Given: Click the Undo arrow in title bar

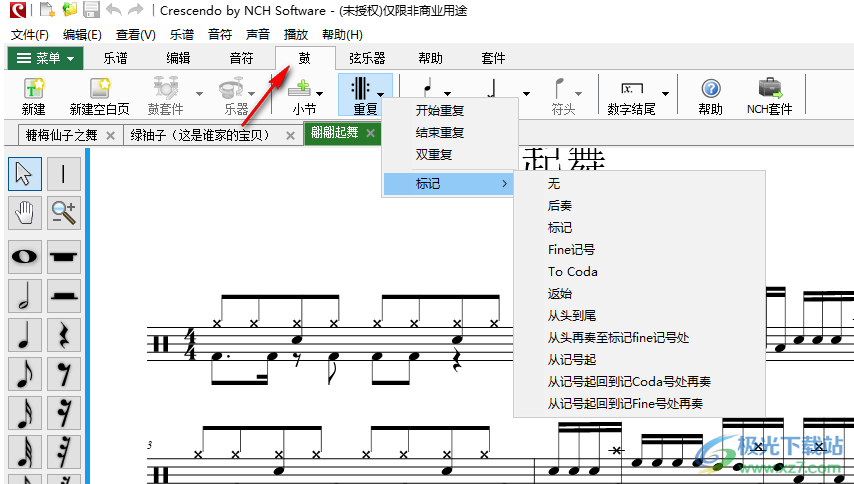Looking at the screenshot, I should point(113,9).
